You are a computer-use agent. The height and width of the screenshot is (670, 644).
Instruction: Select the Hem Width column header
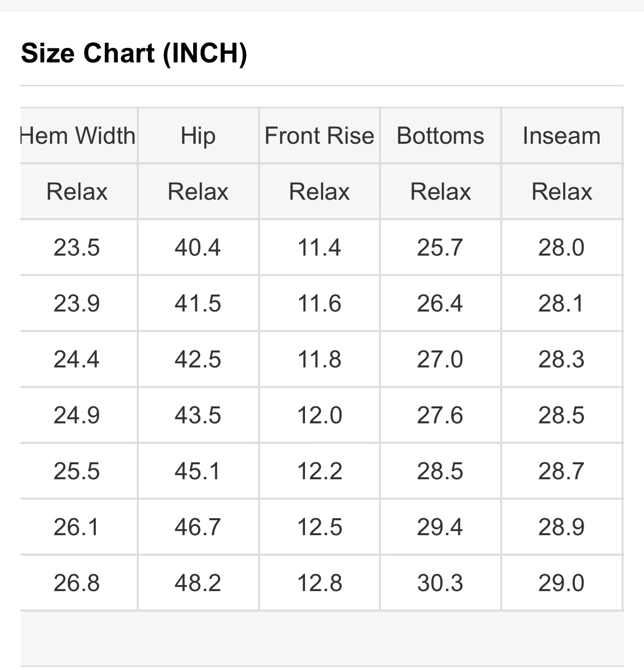point(78,136)
